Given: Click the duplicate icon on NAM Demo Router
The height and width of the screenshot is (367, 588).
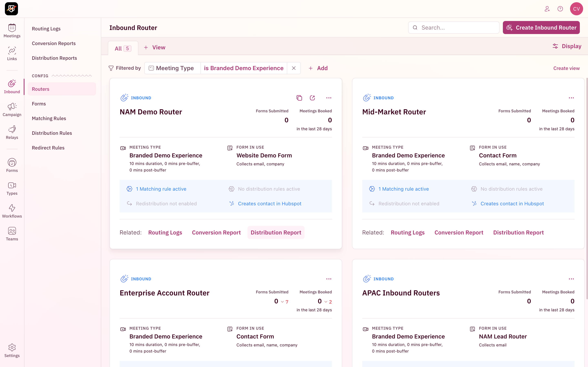Looking at the screenshot, I should tap(299, 98).
